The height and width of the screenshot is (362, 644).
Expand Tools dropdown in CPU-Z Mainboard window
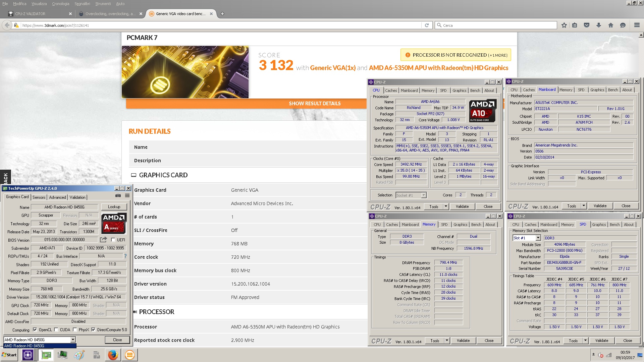click(x=584, y=206)
